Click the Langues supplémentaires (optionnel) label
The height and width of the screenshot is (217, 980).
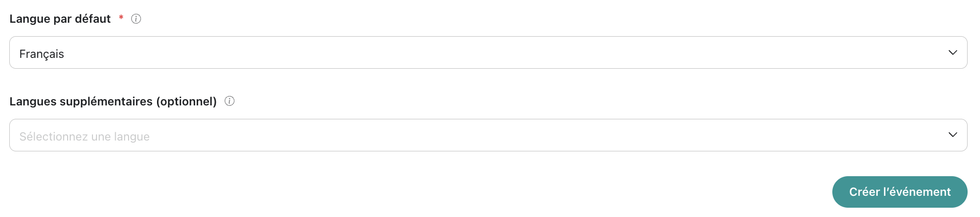point(113,101)
